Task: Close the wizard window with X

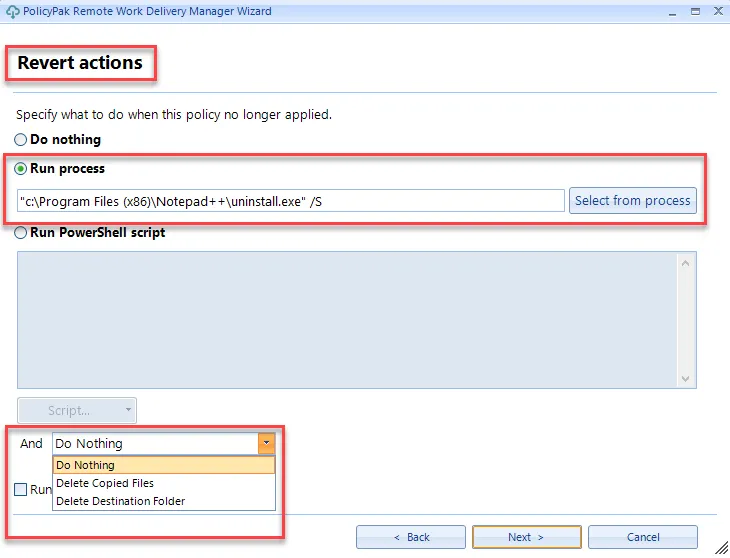Action: (x=718, y=11)
